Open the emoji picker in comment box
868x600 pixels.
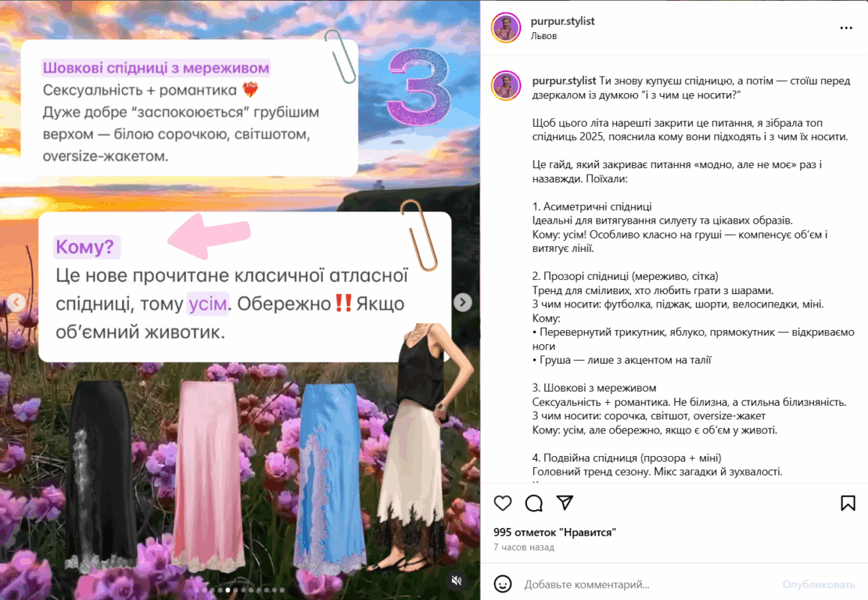pyautogui.click(x=502, y=584)
